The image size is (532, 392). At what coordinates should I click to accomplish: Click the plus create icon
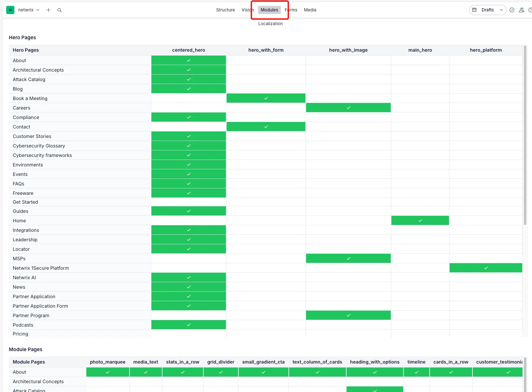pos(48,10)
